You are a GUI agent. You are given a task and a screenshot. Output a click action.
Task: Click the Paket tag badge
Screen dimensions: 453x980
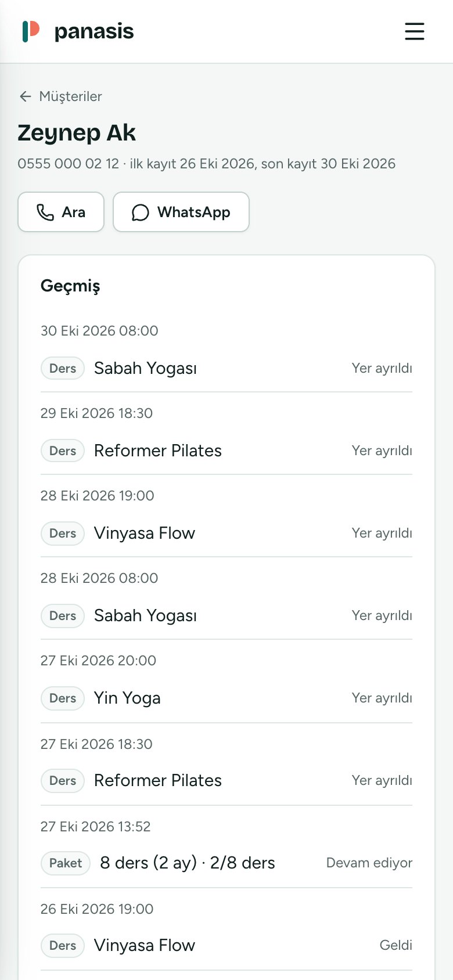(66, 863)
